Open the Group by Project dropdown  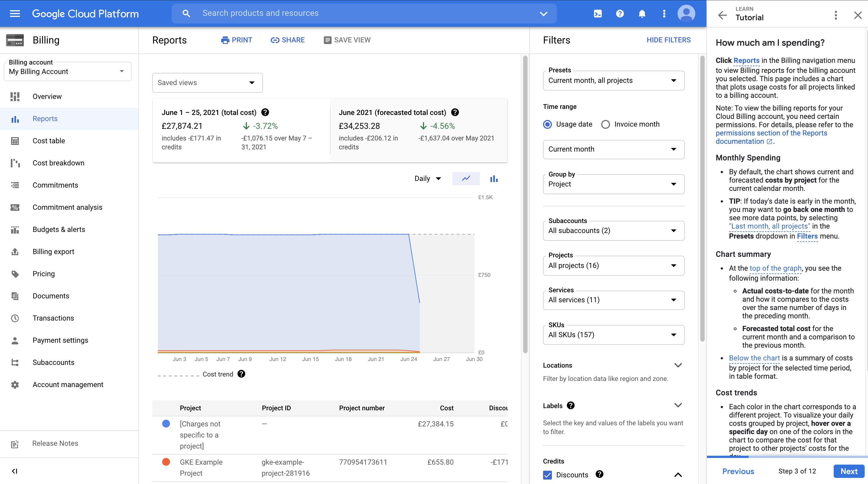[613, 184]
